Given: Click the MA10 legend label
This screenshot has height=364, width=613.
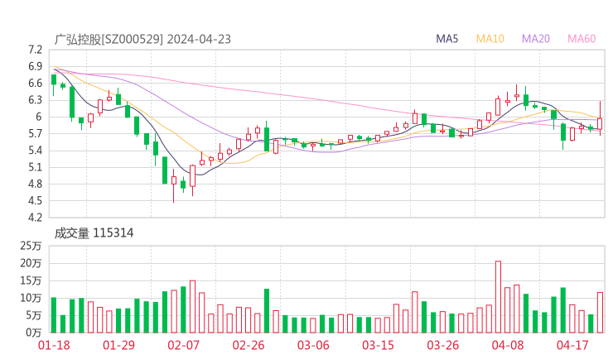Looking at the screenshot, I should coord(490,39).
